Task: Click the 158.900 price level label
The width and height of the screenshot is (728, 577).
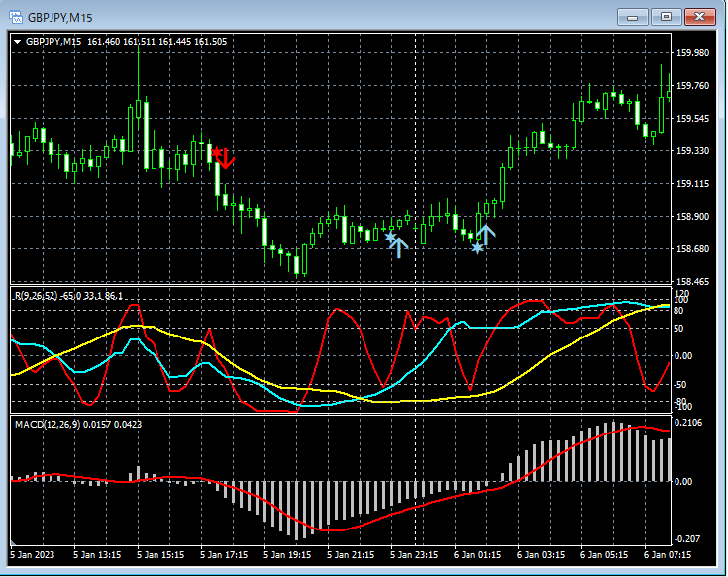Action: click(x=692, y=217)
